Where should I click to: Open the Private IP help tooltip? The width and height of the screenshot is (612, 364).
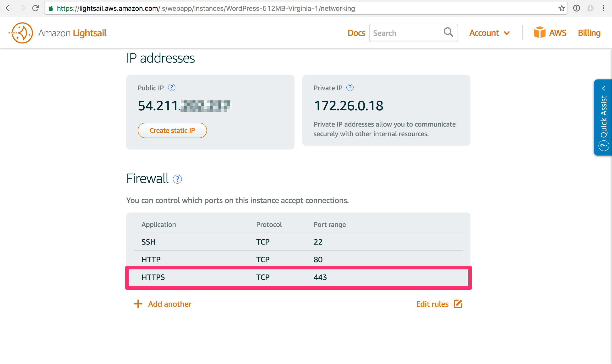350,87
